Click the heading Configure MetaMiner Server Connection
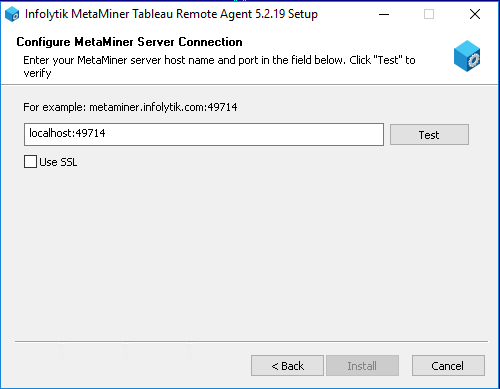The width and height of the screenshot is (500, 389). point(129,42)
